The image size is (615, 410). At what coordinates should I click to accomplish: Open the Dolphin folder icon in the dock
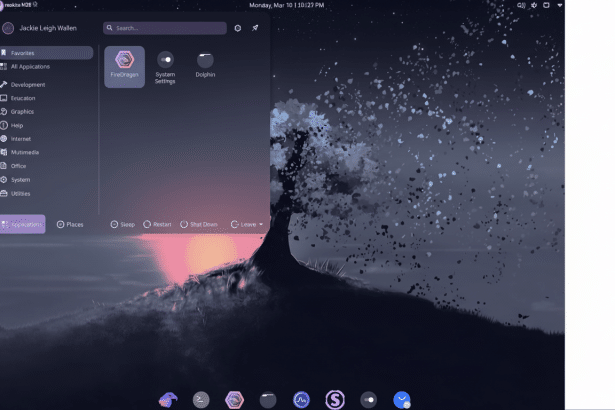click(x=268, y=400)
